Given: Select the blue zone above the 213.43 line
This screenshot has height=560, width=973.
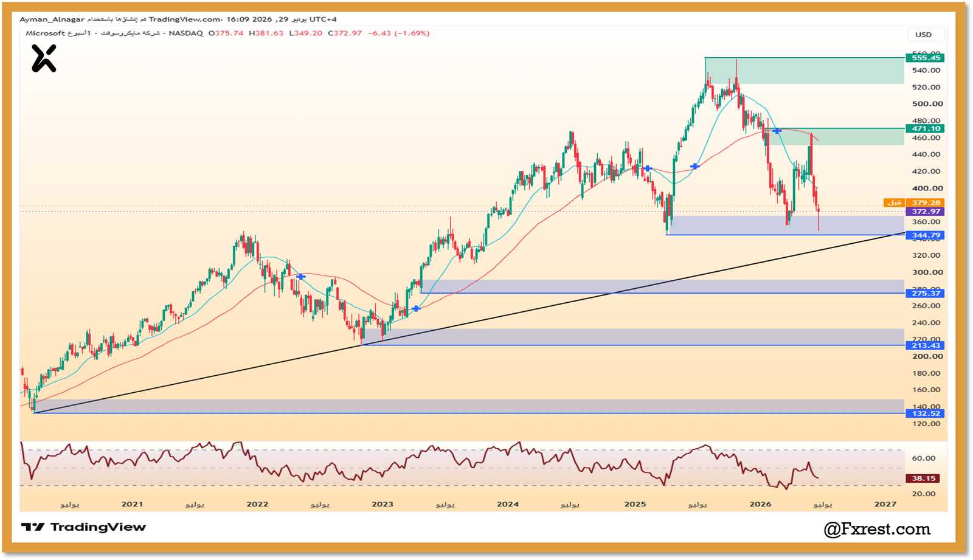Looking at the screenshot, I should [632, 337].
